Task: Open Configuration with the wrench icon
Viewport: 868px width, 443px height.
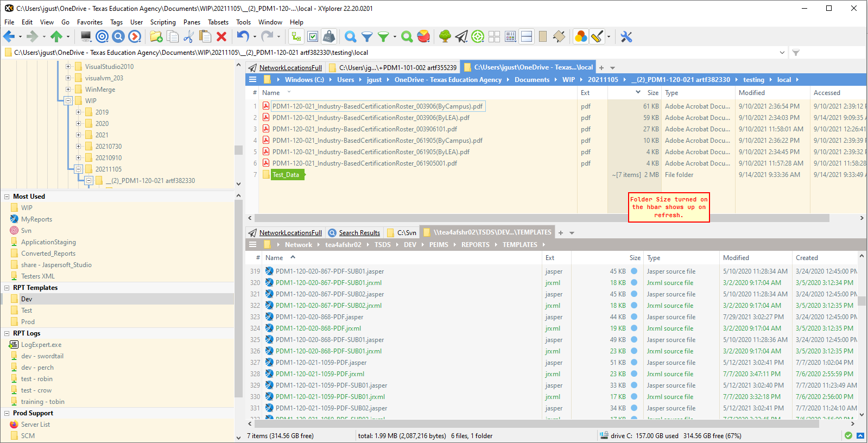Action: (x=626, y=37)
